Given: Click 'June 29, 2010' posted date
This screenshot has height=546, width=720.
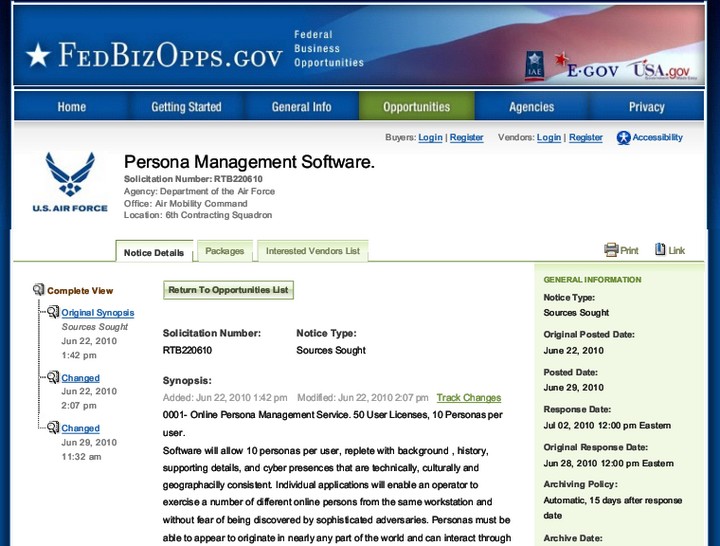Looking at the screenshot, I should point(574,388).
